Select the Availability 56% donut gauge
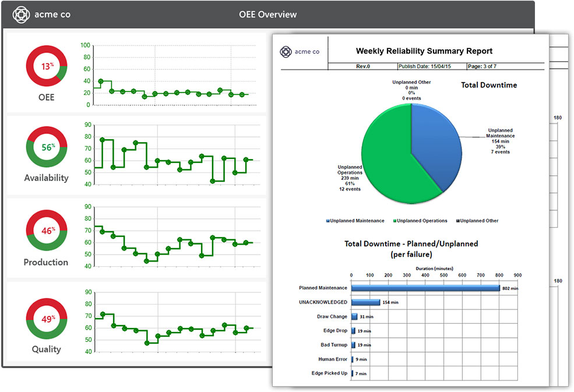 pos(47,147)
